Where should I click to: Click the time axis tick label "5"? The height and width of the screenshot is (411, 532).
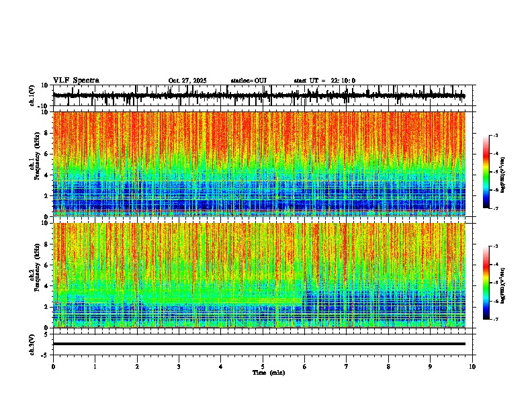[x=263, y=367]
